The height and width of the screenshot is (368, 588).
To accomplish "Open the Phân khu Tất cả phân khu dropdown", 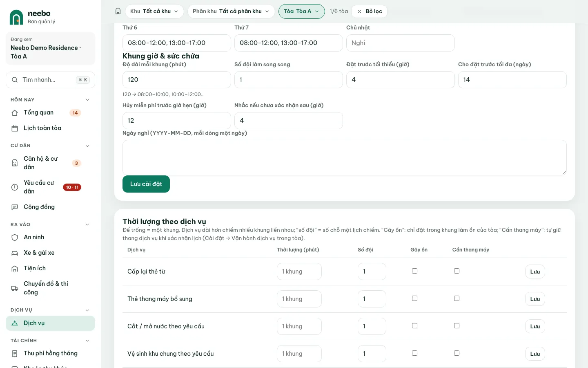I will click(231, 11).
